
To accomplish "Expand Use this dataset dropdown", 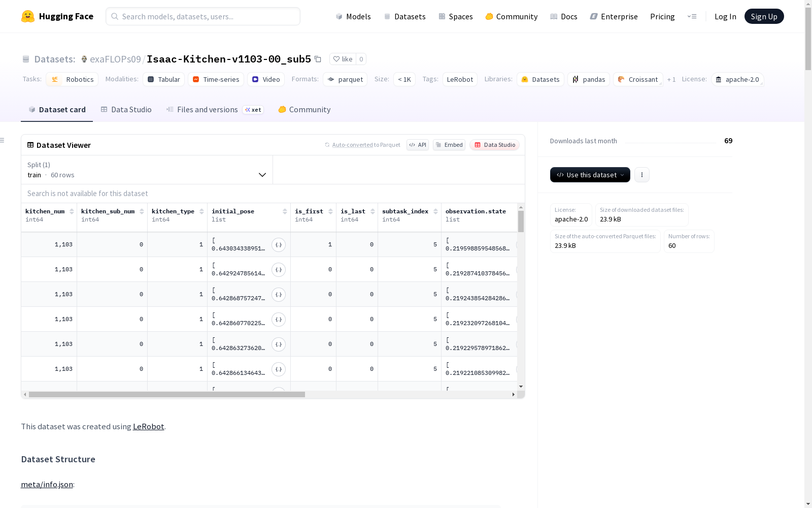I will [590, 175].
